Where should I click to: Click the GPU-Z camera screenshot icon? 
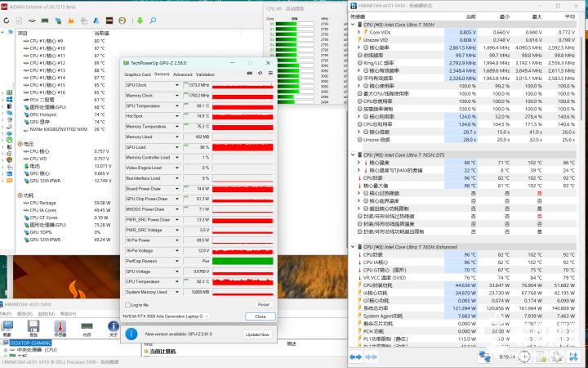tap(249, 74)
